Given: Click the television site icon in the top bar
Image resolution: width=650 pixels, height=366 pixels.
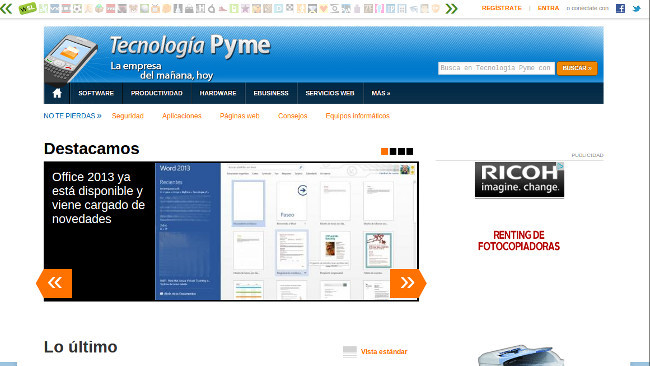Looking at the screenshot, I should pyautogui.click(x=155, y=8).
